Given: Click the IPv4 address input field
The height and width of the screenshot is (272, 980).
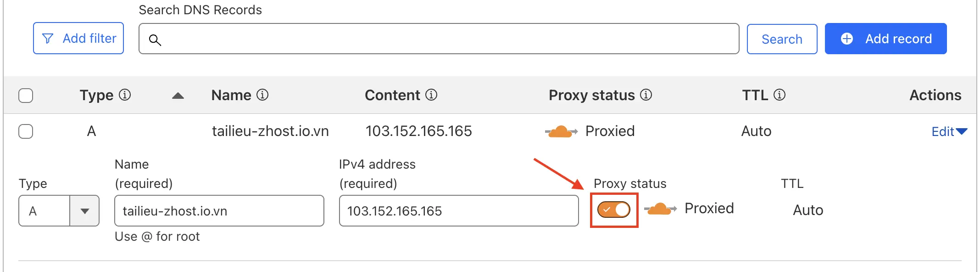Looking at the screenshot, I should click(459, 211).
